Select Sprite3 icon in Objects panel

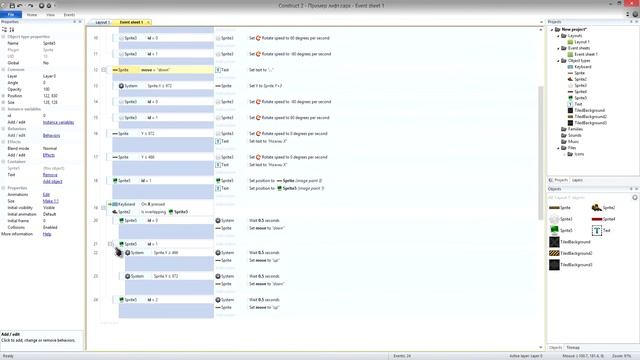554,219
